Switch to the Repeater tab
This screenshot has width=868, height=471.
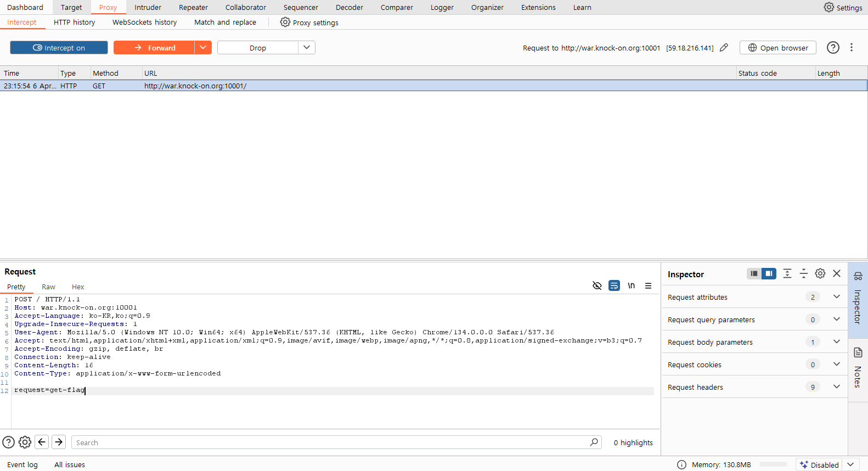(193, 7)
